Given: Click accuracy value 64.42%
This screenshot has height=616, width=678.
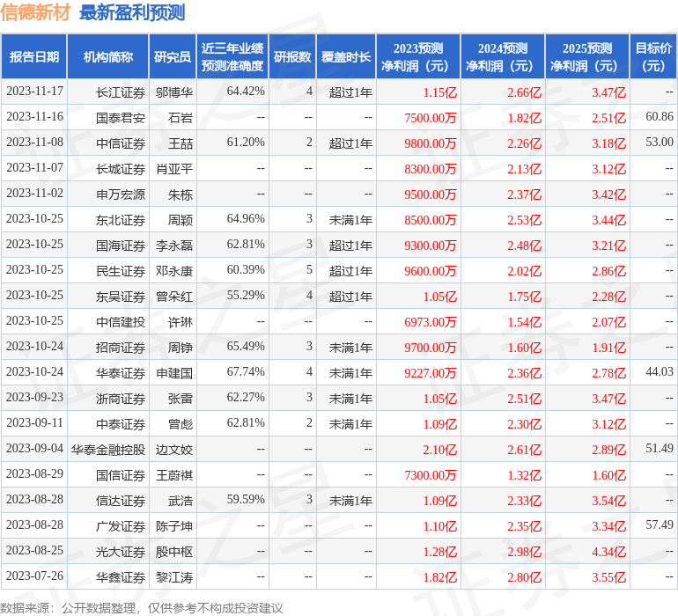Looking at the screenshot, I should pos(246,92).
